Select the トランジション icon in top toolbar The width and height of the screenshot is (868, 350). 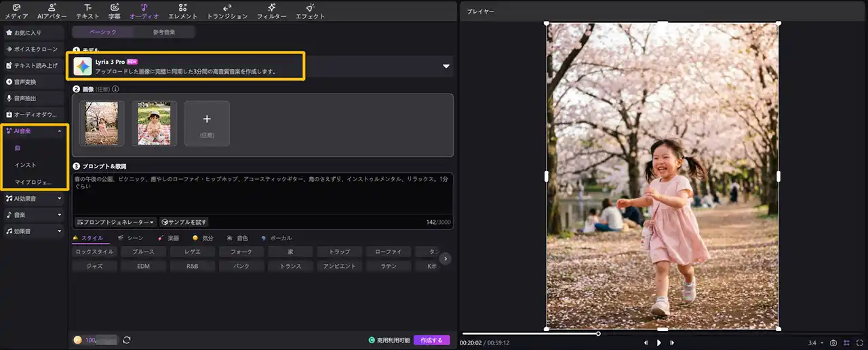point(226,7)
